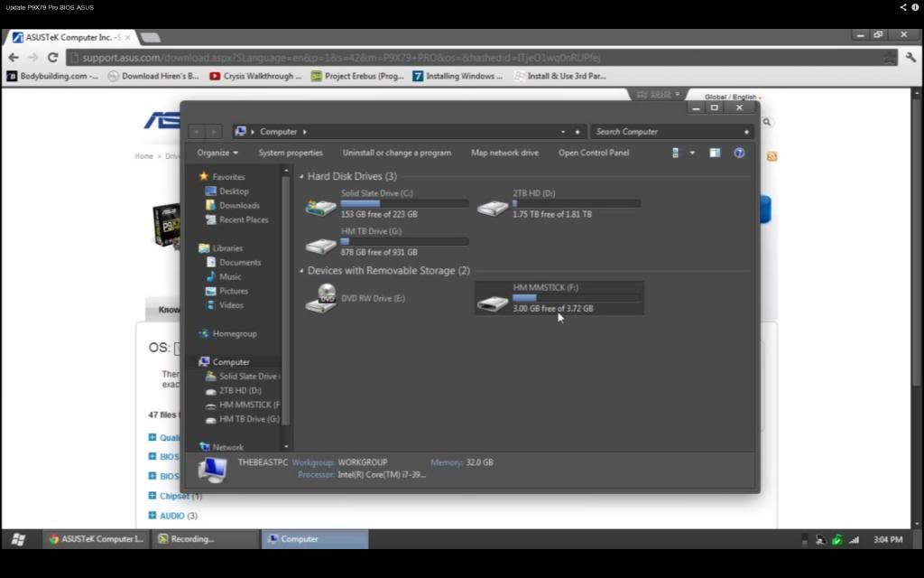Click the Windows Start orb
Viewport: 924px width, 578px height.
point(18,539)
